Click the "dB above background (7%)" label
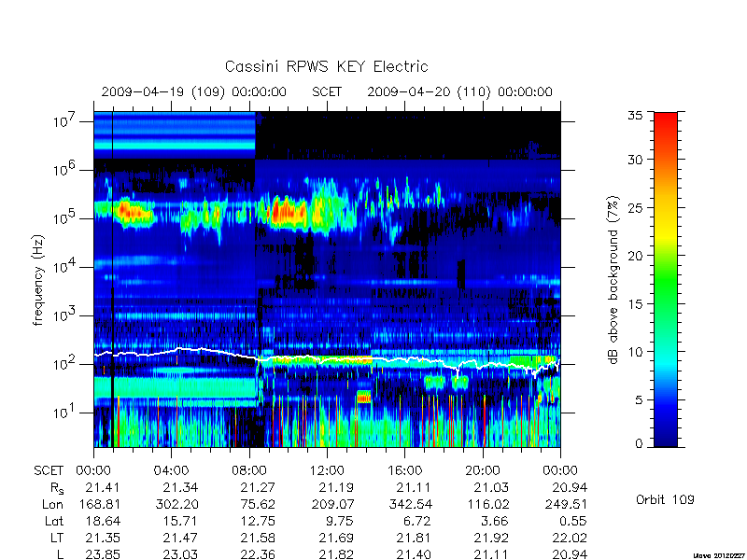This screenshot has width=747, height=560. click(x=613, y=280)
